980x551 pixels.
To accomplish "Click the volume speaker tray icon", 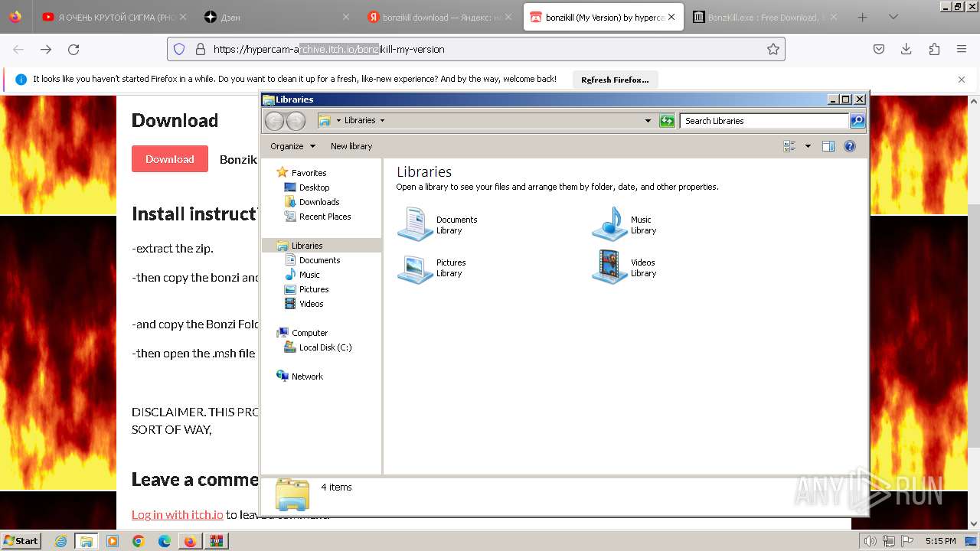I will click(x=871, y=541).
